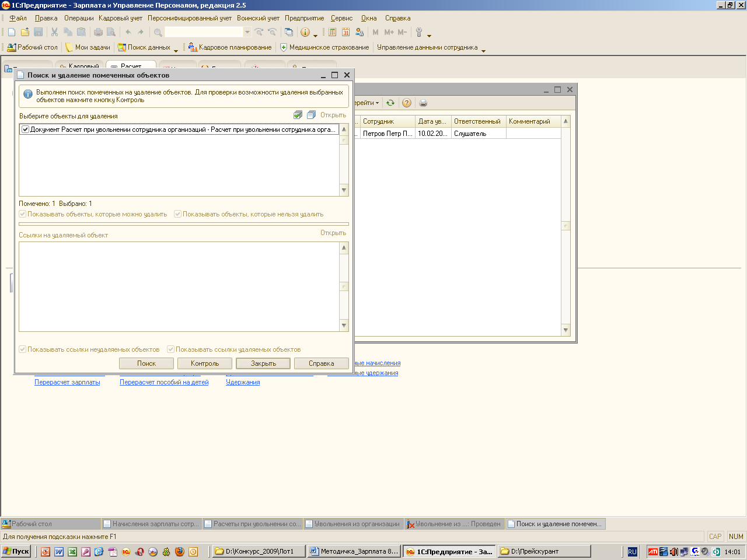The height and width of the screenshot is (560, 747).
Task: Click the printer icon in the list window
Action: coord(423,103)
